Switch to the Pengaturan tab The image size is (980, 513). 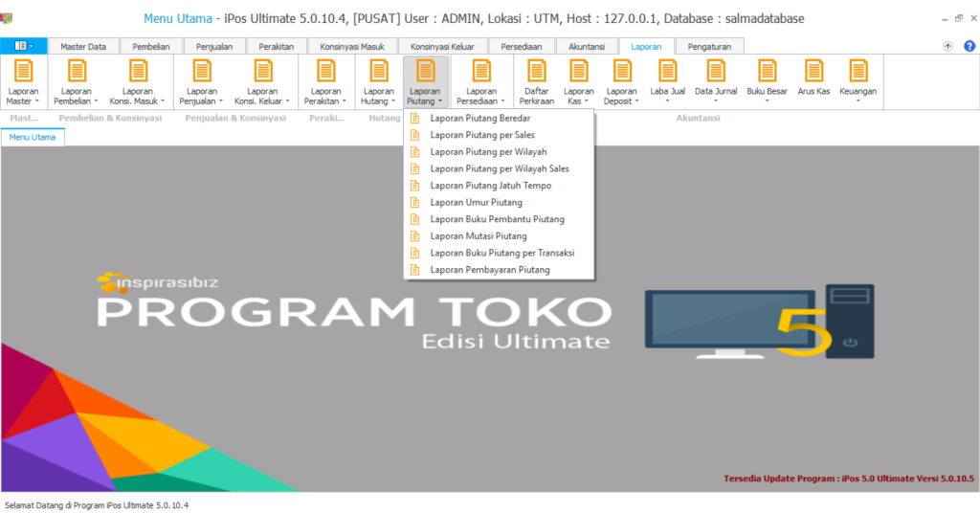(x=709, y=46)
